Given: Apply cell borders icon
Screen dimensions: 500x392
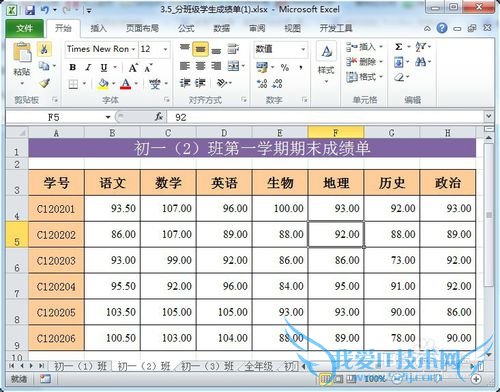Looking at the screenshot, I should [73, 84].
